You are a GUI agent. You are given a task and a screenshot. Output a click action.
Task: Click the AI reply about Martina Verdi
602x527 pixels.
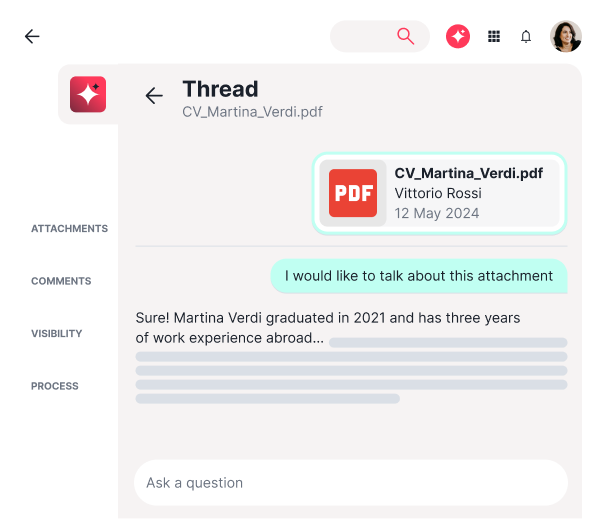click(327, 328)
